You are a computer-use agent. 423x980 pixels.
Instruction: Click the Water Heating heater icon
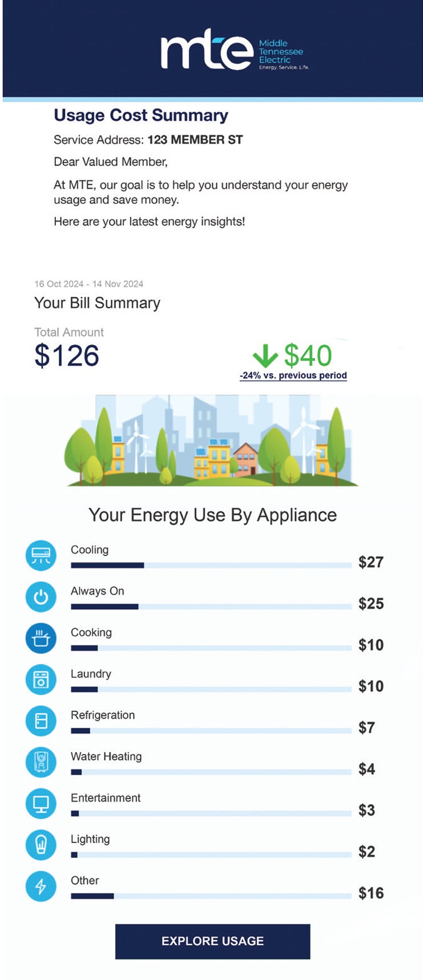[41, 762]
